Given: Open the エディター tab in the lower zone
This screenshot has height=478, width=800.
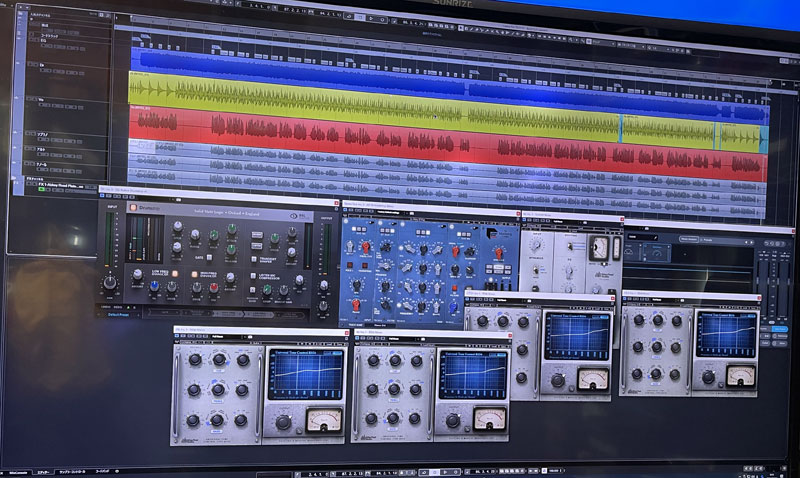Looking at the screenshot, I should 43,472.
